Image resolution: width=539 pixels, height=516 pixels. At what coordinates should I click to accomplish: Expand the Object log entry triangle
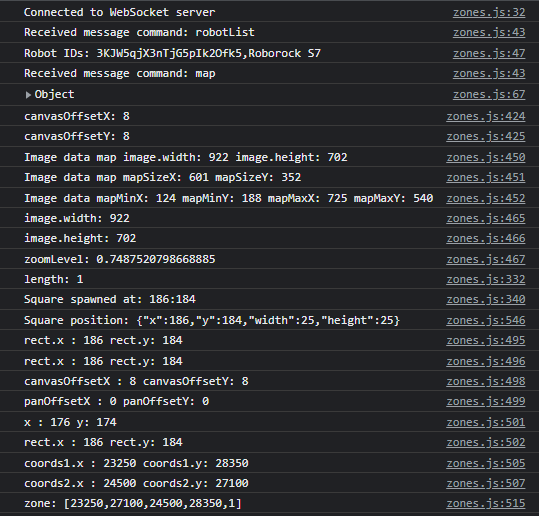point(28,95)
